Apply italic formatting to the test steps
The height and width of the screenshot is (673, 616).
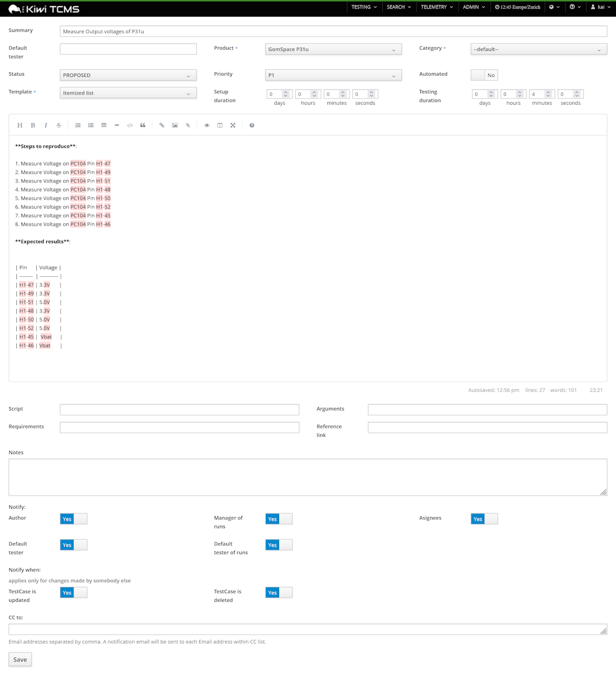[46, 125]
